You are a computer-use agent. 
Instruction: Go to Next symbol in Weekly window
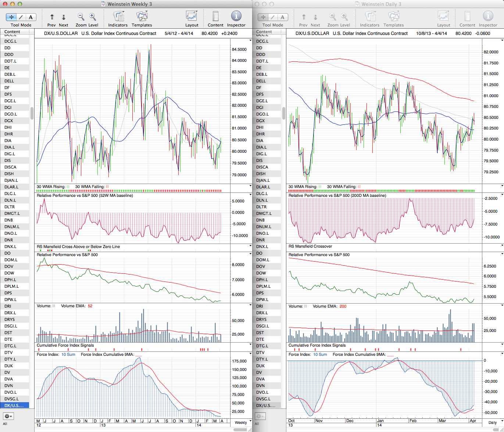click(64, 17)
